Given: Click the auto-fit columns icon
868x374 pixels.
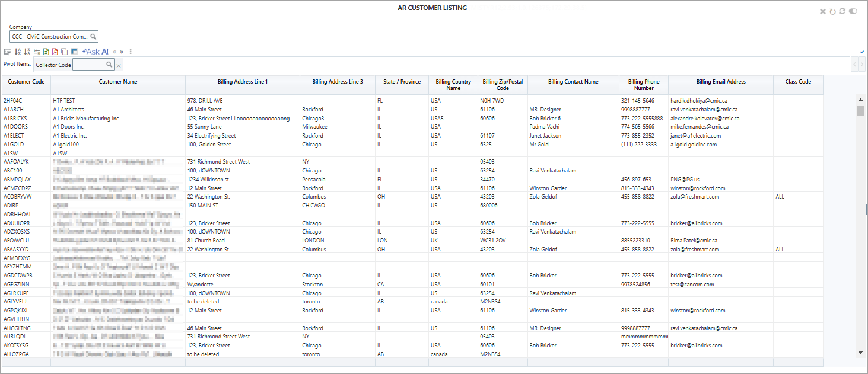Looking at the screenshot, I should click(37, 52).
